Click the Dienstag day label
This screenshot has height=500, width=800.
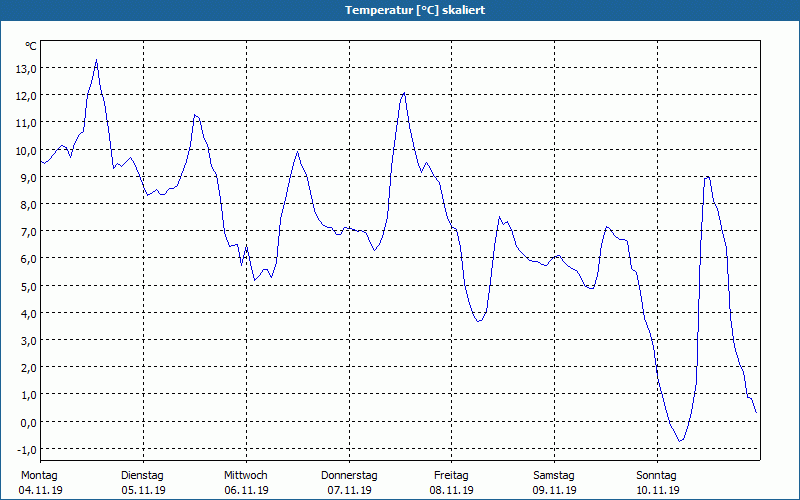point(142,476)
